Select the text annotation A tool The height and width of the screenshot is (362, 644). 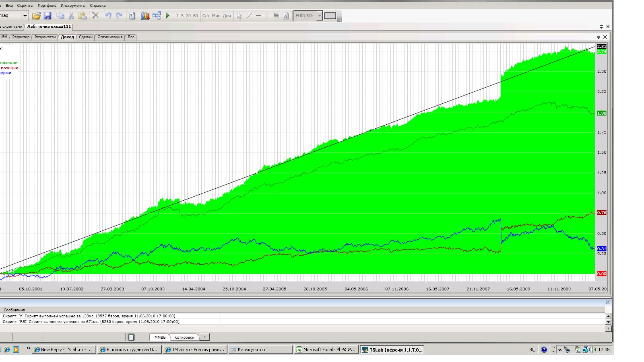point(286,16)
